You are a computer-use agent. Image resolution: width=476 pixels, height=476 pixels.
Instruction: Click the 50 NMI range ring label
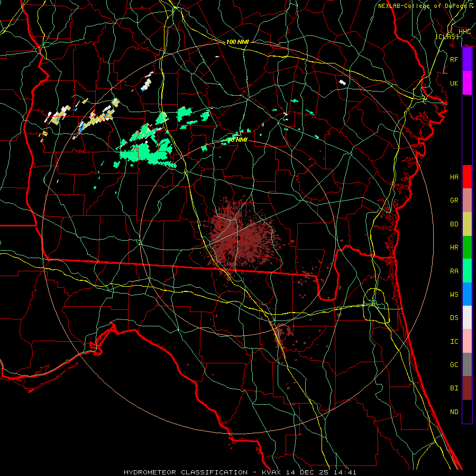click(237, 140)
